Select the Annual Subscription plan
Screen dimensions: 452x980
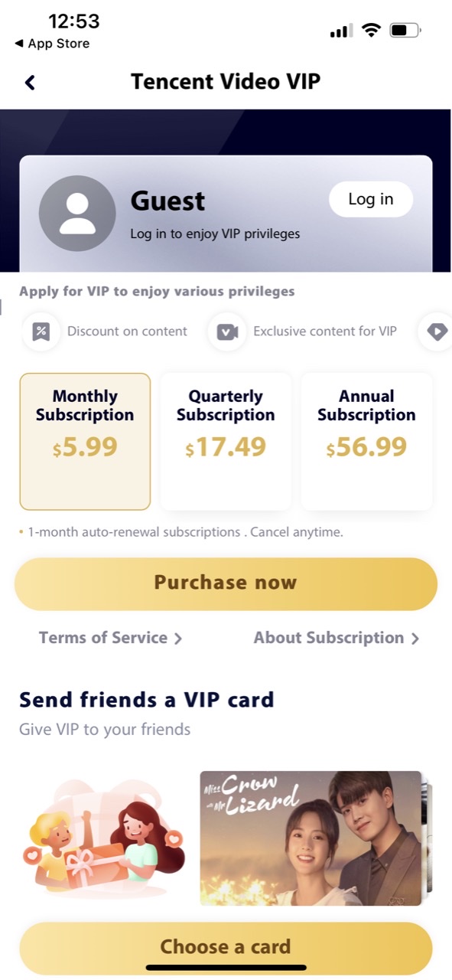[x=366, y=441]
